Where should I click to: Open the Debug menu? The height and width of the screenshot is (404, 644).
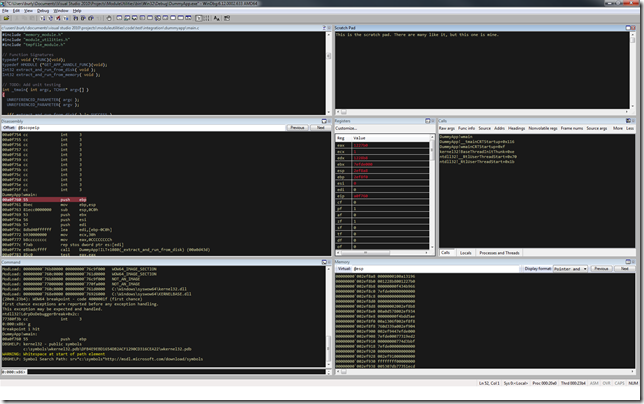pyautogui.click(x=43, y=11)
